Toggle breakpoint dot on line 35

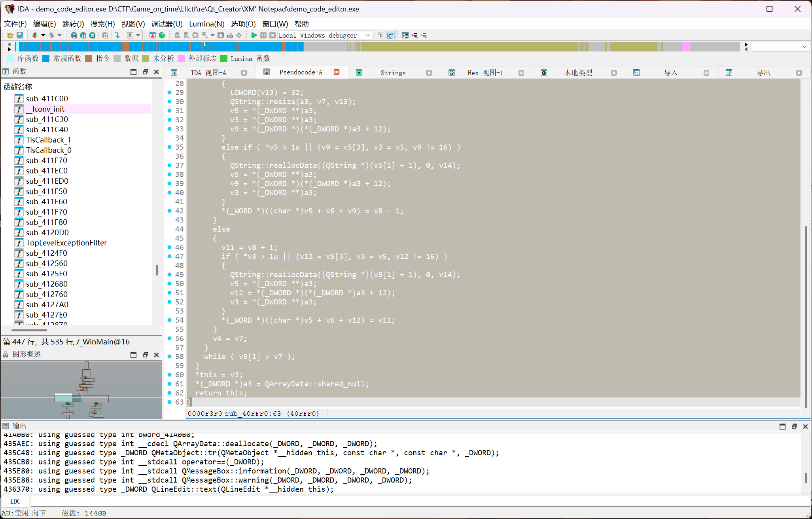pos(170,147)
